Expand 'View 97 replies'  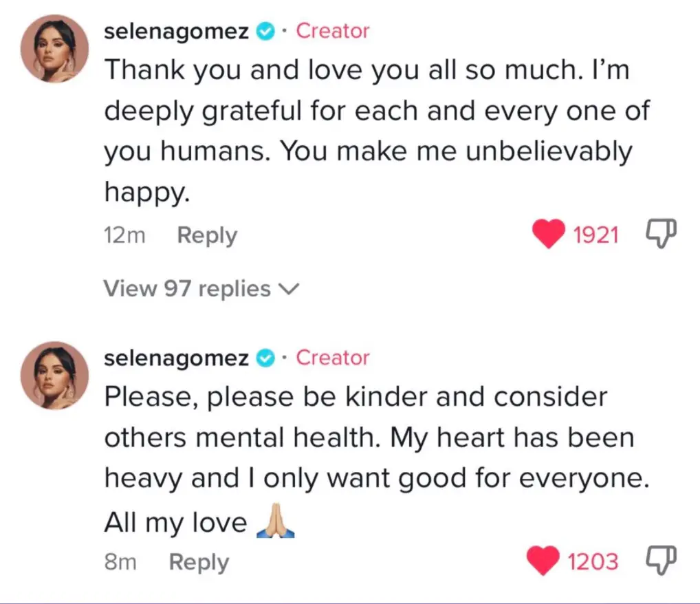pos(187,288)
